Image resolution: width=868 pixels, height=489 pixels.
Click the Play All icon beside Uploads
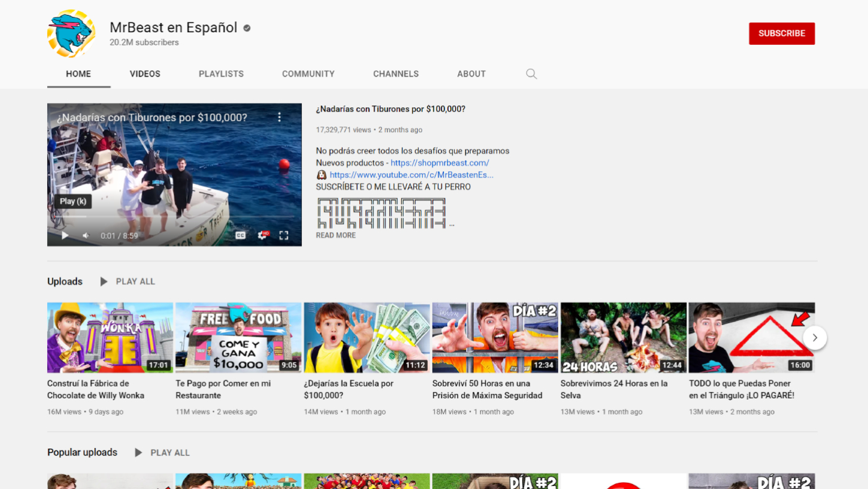tap(104, 282)
